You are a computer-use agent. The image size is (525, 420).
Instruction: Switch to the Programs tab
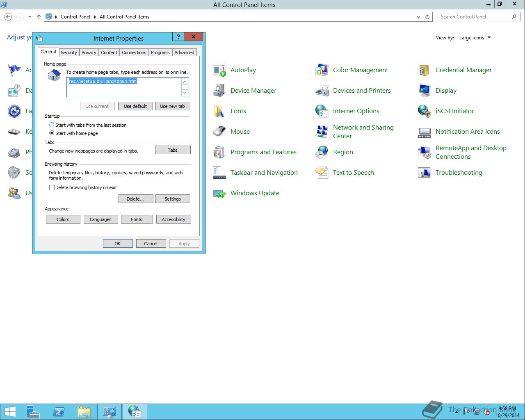coord(160,52)
